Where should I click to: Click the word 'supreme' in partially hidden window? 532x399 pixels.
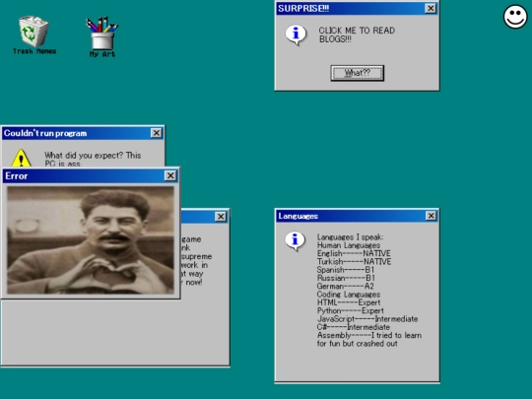tap(196, 256)
